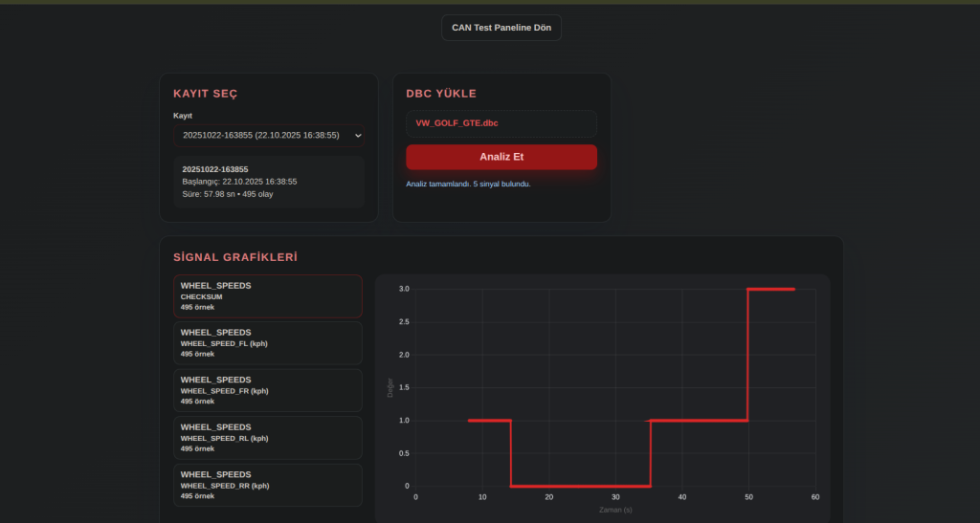The height and width of the screenshot is (523, 980).
Task: Click the CAN Test Paneline Dön button
Action: 501,28
